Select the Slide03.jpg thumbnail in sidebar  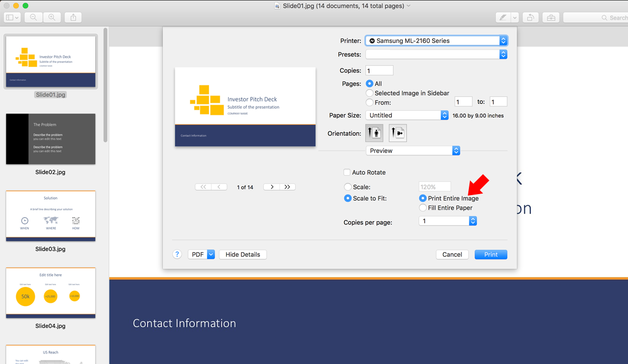51,215
